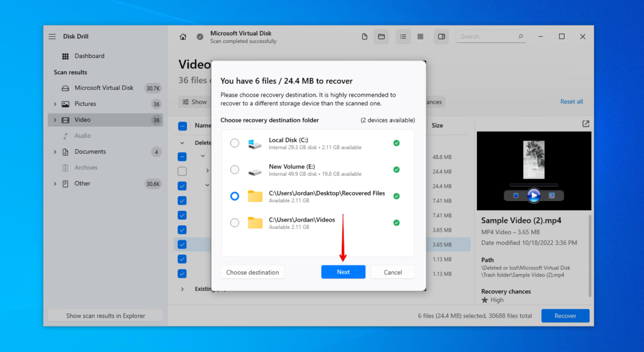Switch to folder view icon in toolbar

pos(381,37)
